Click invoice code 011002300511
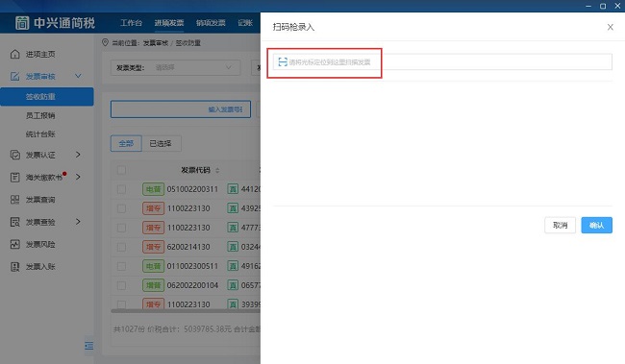The image size is (625, 364). pyautogui.click(x=192, y=266)
